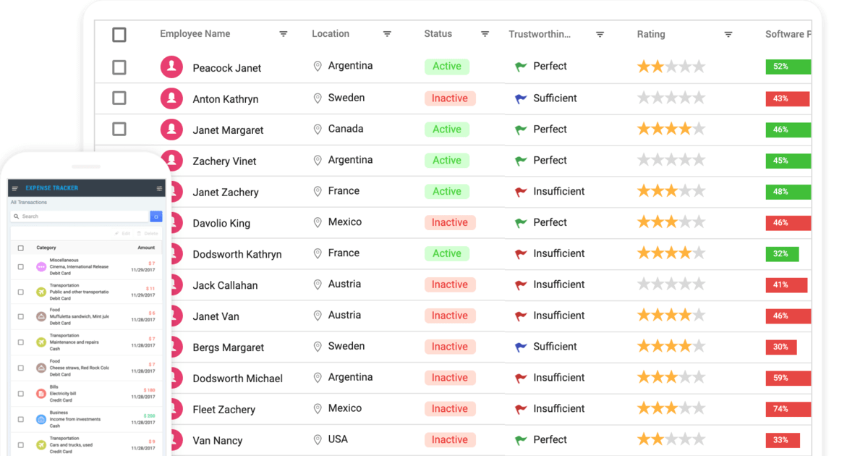Viewport: 868px width, 456px height.
Task: Open the Location column filter menu
Action: click(387, 34)
